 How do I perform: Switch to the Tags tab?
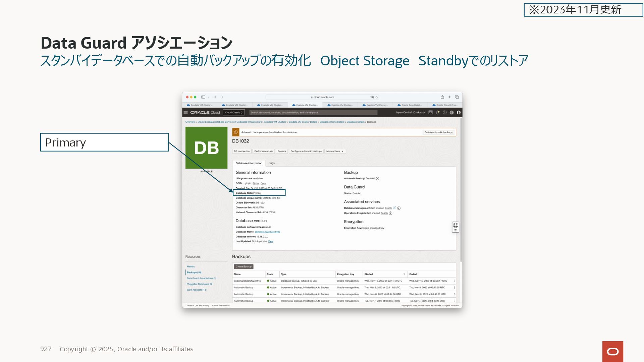(x=272, y=163)
